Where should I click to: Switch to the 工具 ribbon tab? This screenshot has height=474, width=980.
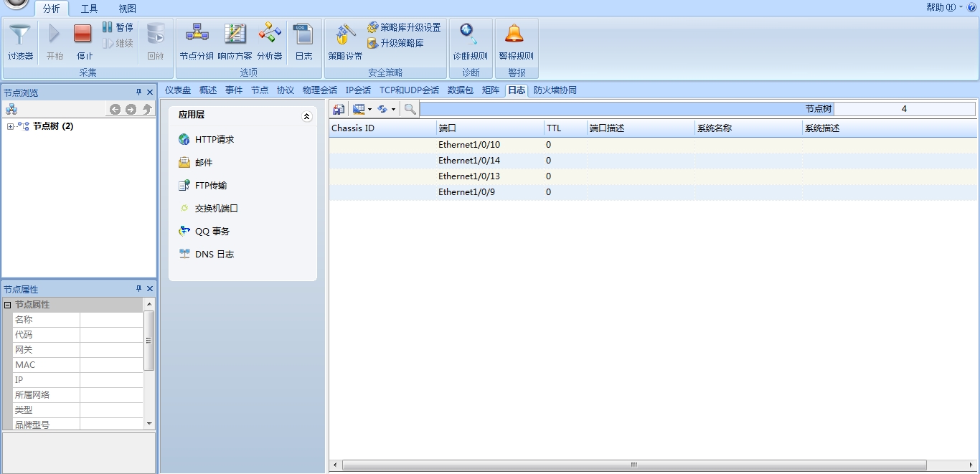89,9
